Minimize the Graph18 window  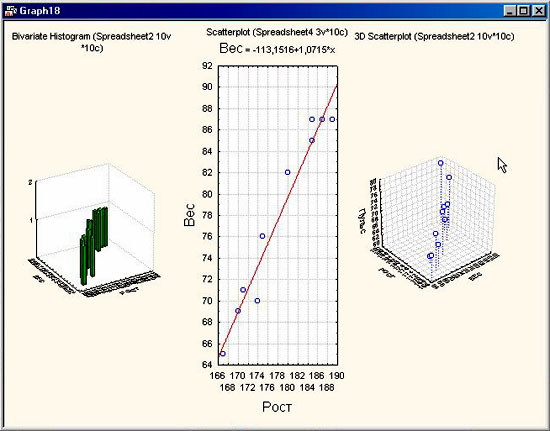510,11
